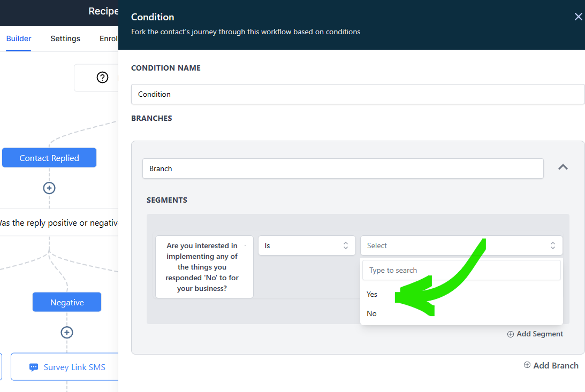585x392 pixels.
Task: Close the Condition panel
Action: click(578, 17)
